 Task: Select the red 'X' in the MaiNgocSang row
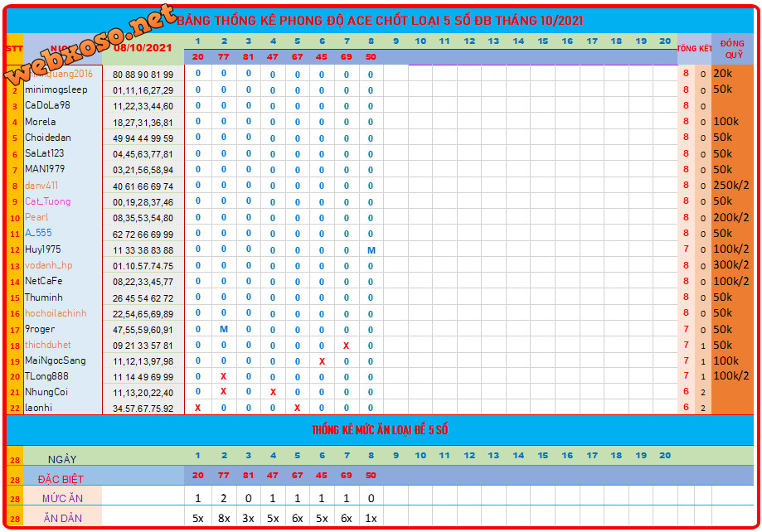click(x=322, y=361)
